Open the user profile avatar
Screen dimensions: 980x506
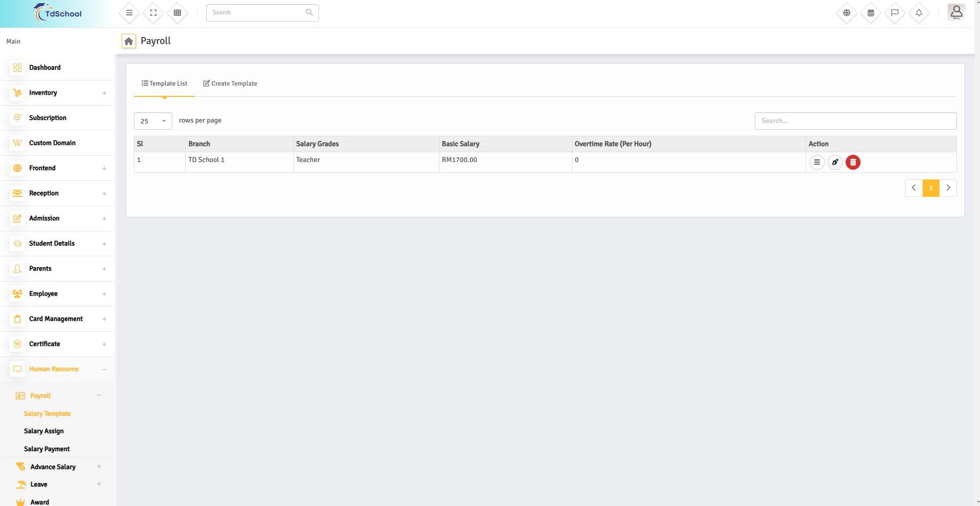coord(956,12)
